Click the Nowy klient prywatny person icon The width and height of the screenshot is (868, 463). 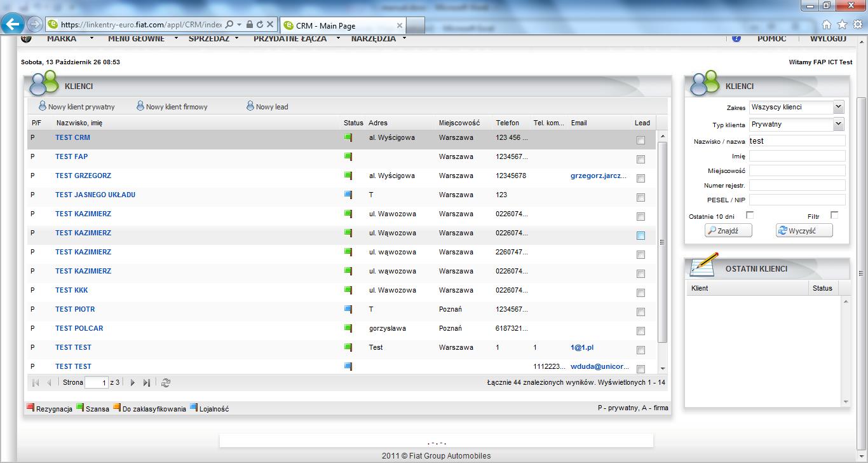43,106
